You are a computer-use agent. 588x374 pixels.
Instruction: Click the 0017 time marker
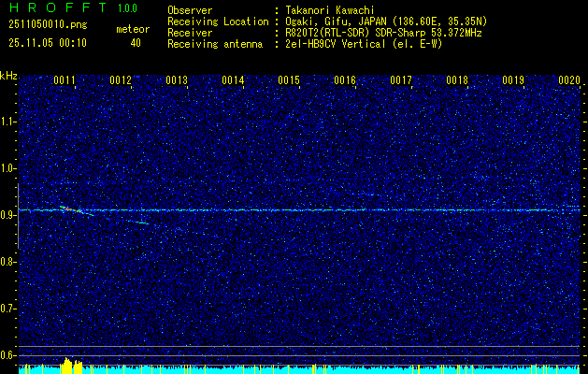(401, 80)
